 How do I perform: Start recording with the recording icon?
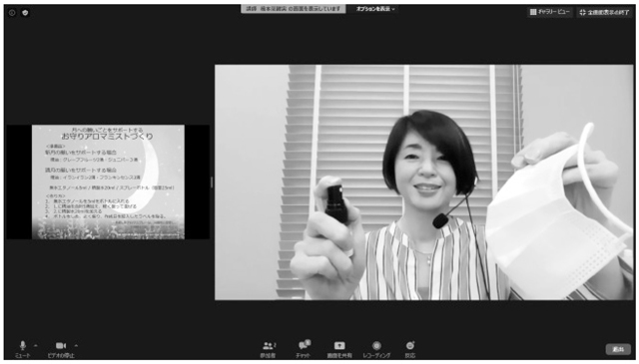point(377,346)
